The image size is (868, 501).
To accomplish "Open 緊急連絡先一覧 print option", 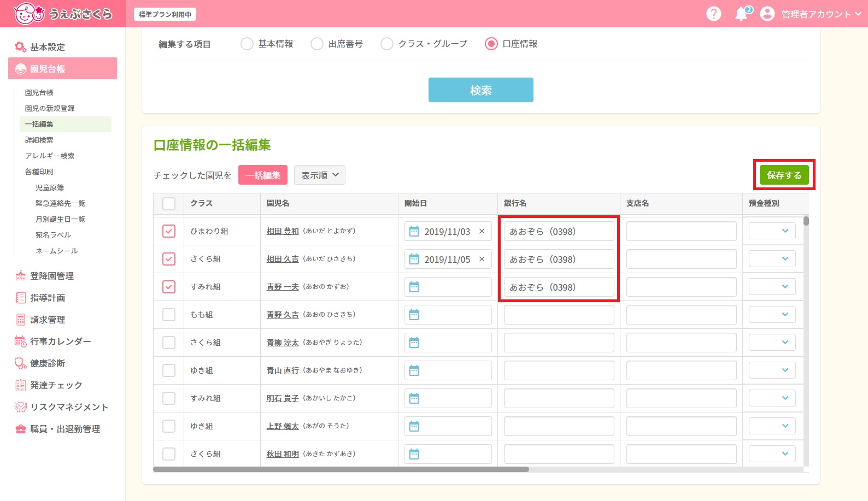I will point(60,203).
